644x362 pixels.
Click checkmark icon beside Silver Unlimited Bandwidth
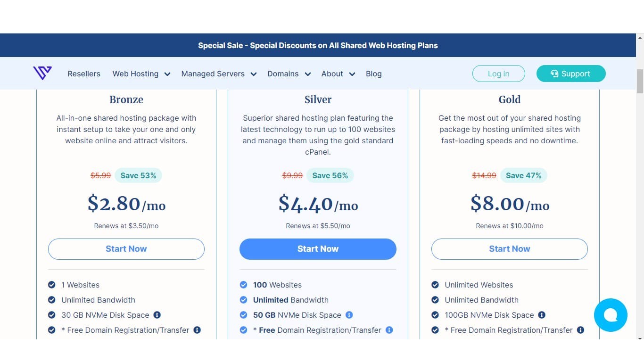[x=243, y=300]
